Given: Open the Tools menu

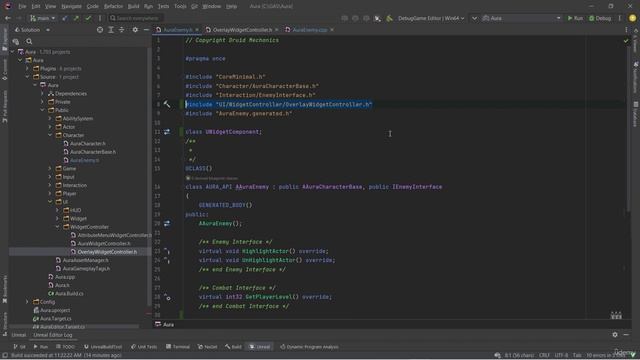Looking at the screenshot, I should click(x=180, y=7).
